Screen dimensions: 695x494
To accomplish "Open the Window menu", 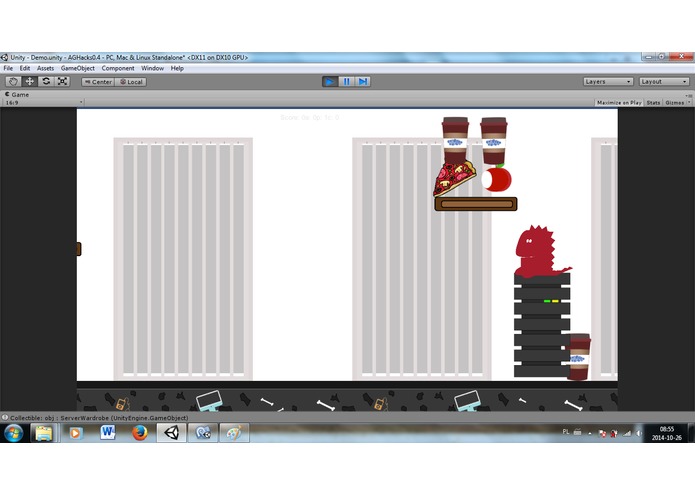I will tap(152, 68).
